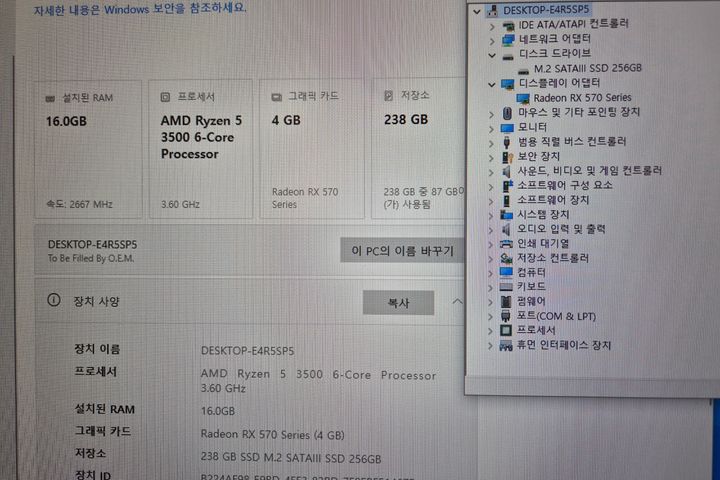Select the 휴먼 인터페이스 장치 label
Screen dimensions: 720x480
point(563,345)
